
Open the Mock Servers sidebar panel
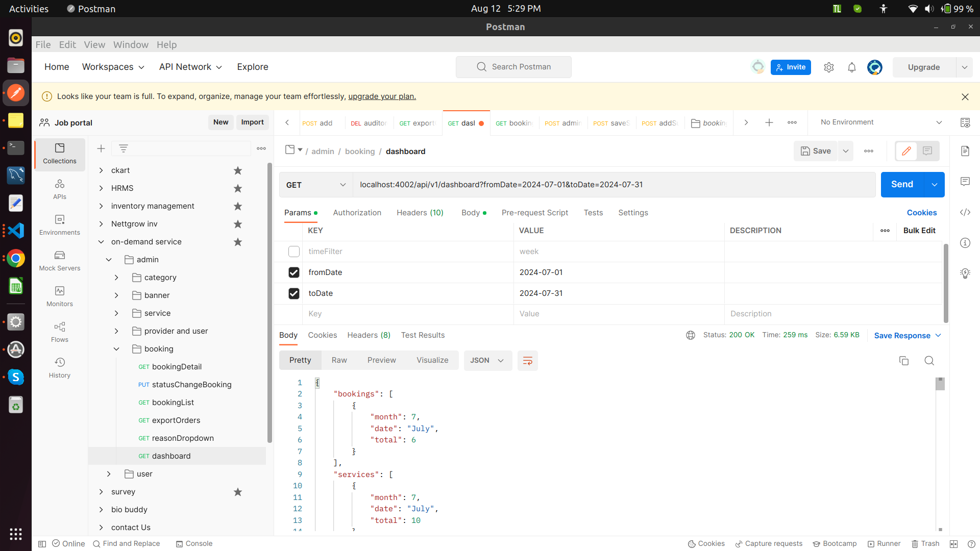60,260
